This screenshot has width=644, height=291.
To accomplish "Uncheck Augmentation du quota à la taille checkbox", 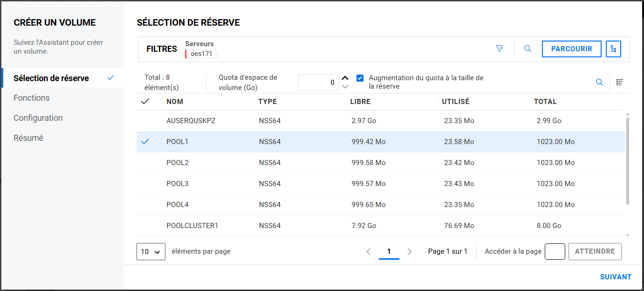I will coord(360,78).
